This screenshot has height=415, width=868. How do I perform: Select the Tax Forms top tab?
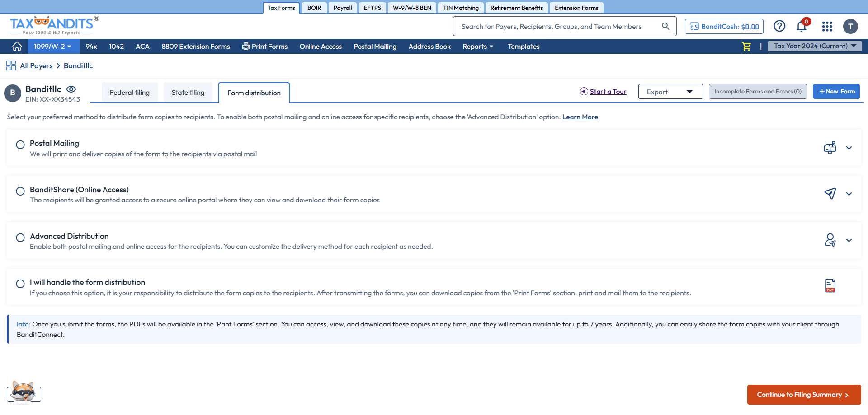[281, 8]
